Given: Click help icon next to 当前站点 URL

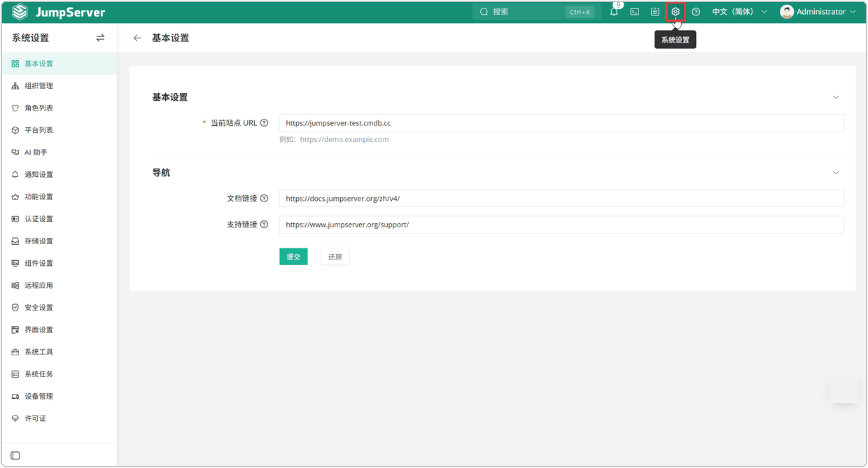Looking at the screenshot, I should tap(264, 123).
